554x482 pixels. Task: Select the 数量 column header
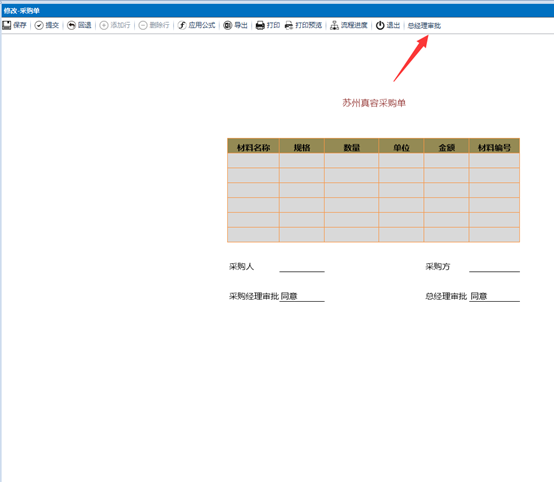pos(352,147)
